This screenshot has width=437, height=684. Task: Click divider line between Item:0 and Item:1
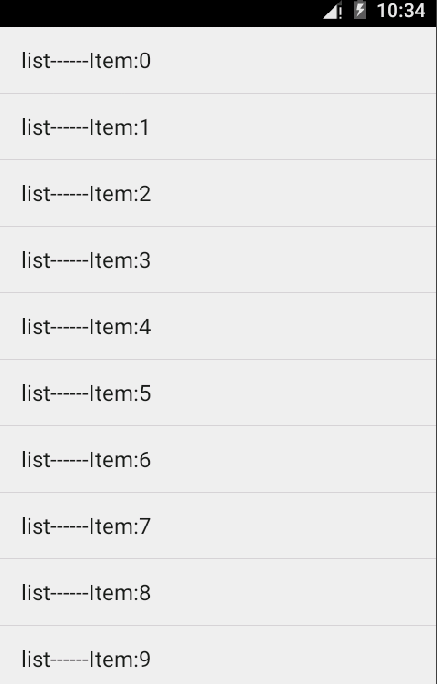(218, 93)
